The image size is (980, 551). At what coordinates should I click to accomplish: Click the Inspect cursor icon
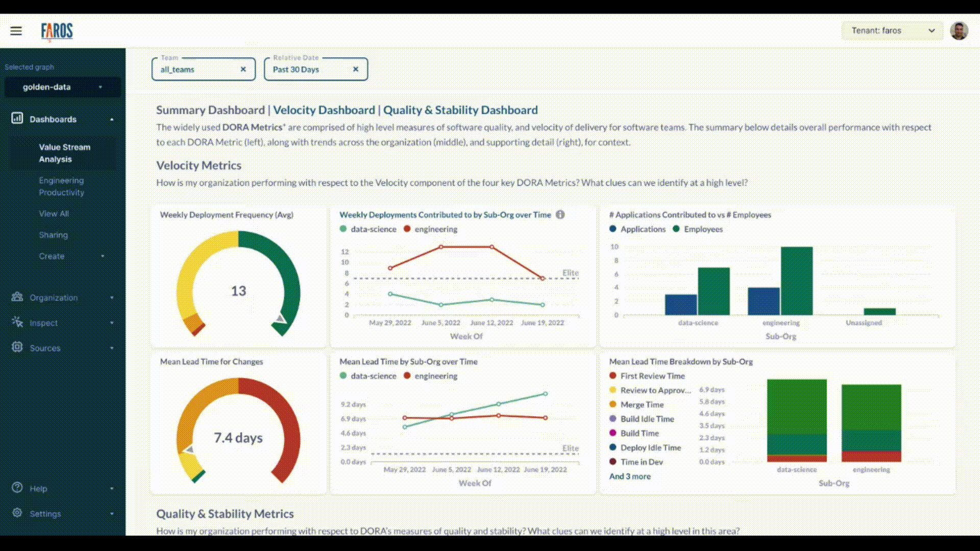[17, 322]
